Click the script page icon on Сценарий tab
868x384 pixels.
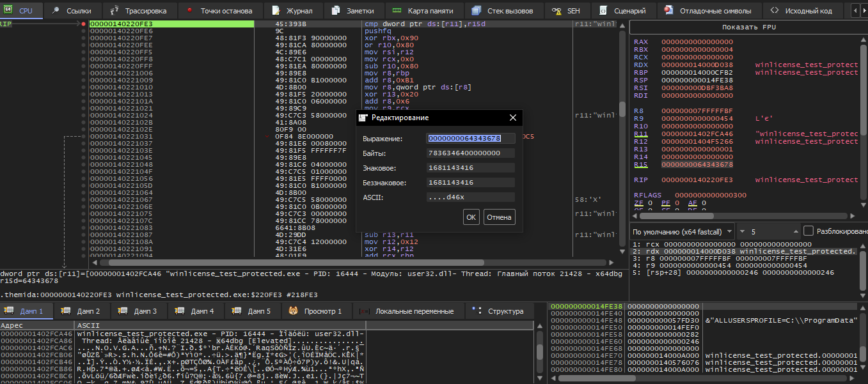[x=603, y=11]
